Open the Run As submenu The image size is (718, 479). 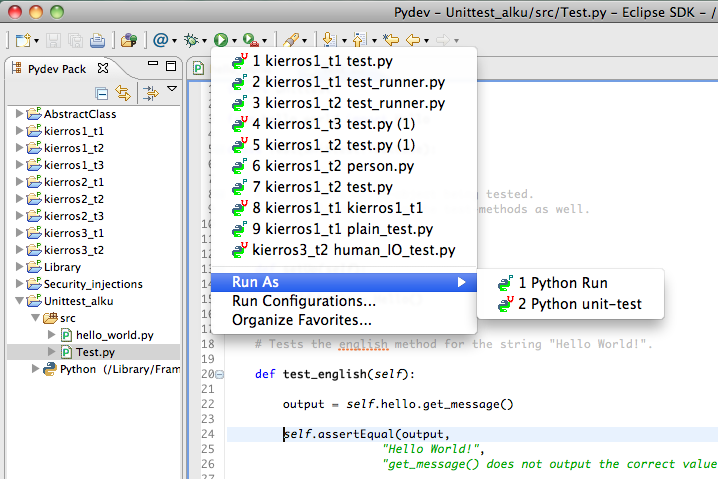[343, 282]
